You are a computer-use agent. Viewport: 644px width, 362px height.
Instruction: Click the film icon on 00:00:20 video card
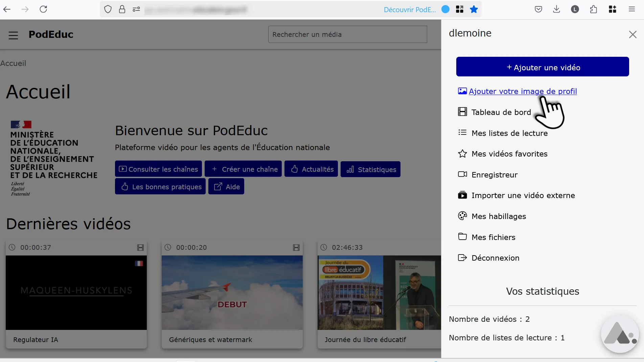point(296,247)
